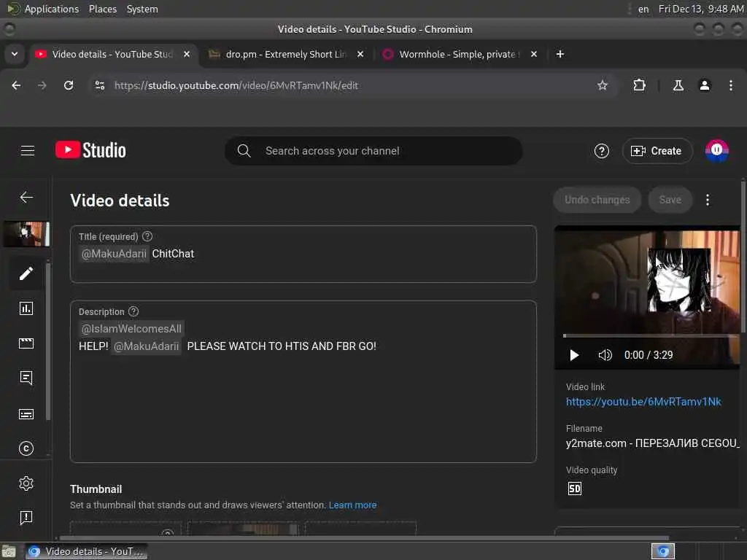This screenshot has height=560, width=747.
Task: Click the browser forward arrow
Action: [x=42, y=85]
